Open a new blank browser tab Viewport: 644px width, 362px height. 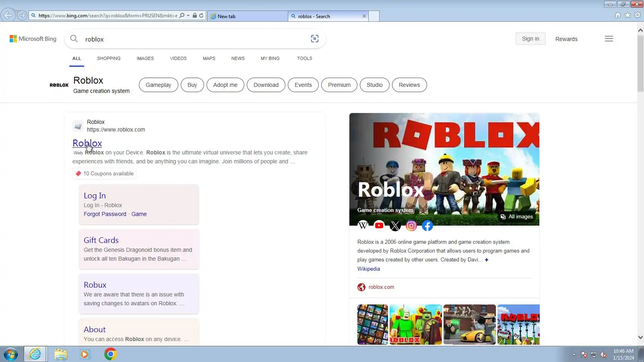pos(374,16)
